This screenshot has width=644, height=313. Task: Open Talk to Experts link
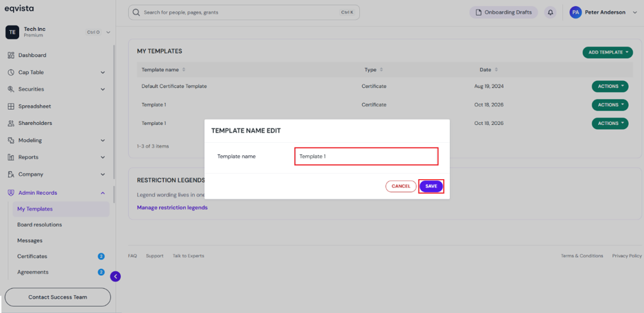[188, 256]
